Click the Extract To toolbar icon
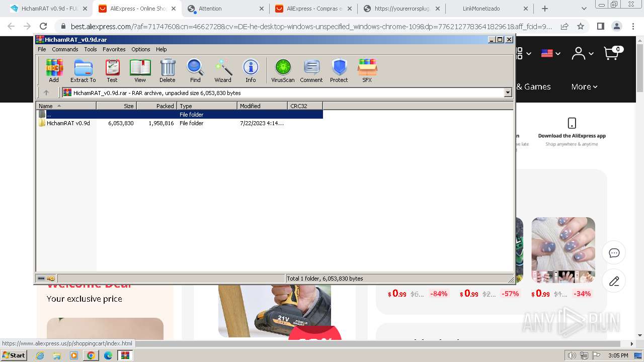The height and width of the screenshot is (362, 644). pos(83,71)
